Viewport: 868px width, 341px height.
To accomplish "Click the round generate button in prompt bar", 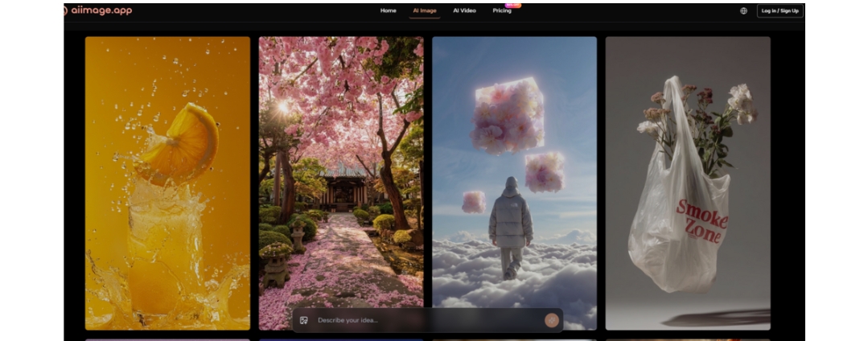I will pos(551,320).
